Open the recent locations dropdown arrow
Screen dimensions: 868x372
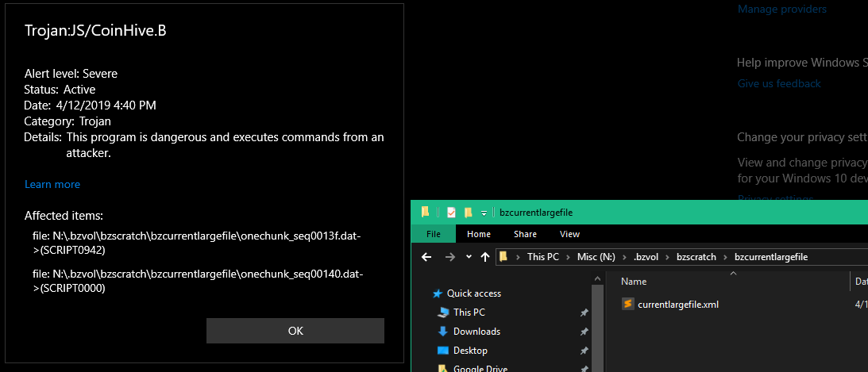[469, 257]
